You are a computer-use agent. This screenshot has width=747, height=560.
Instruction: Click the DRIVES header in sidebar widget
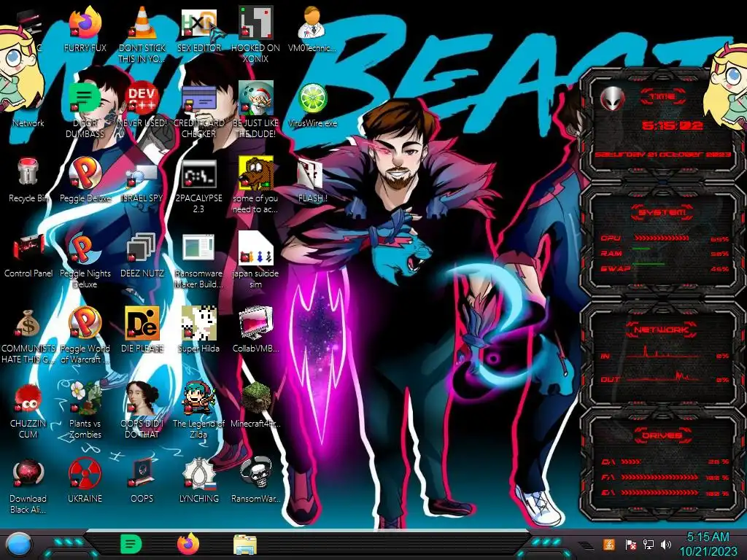click(x=662, y=435)
